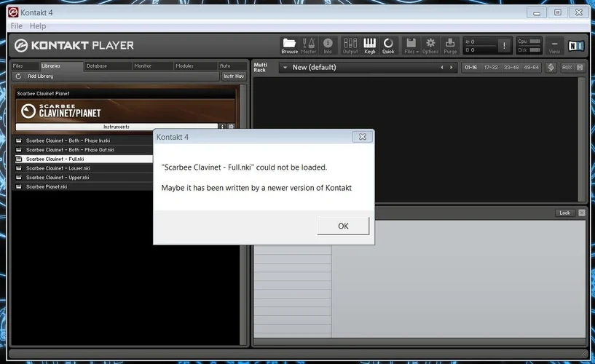This screenshot has height=364, width=595.
Task: Click the Scarbee Clavinet Pianet library title
Action: tap(43, 93)
